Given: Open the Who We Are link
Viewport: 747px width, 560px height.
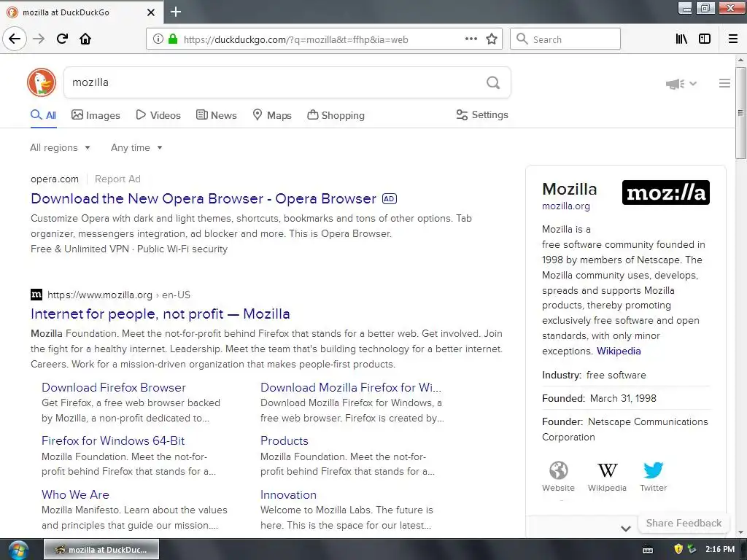Looking at the screenshot, I should 75,495.
